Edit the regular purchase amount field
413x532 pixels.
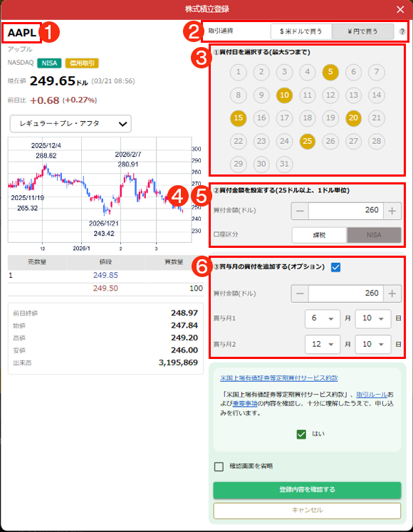click(346, 211)
